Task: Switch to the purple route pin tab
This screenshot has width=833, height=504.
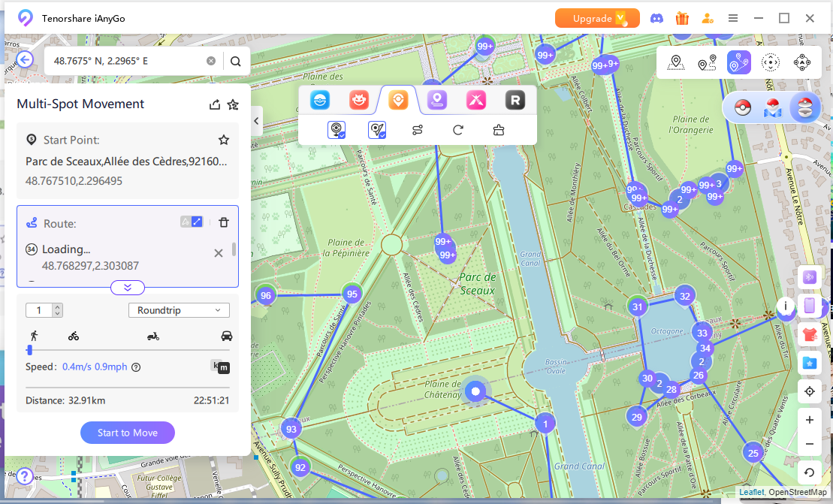Action: coord(436,100)
